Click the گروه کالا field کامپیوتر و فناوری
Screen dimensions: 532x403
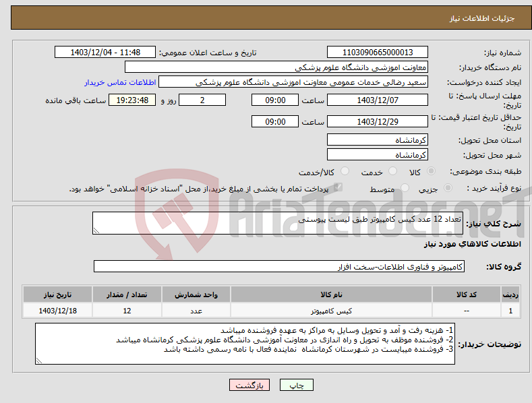279,267
